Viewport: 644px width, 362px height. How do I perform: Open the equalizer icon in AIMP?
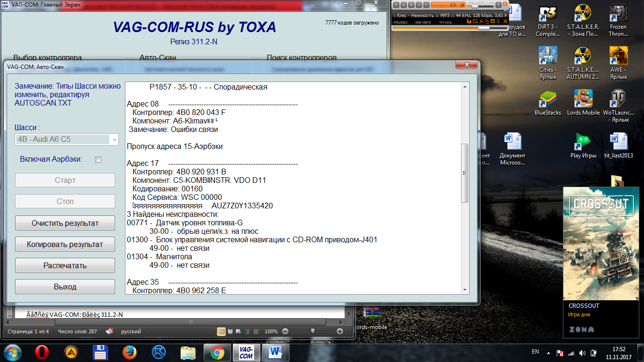pyautogui.click(x=469, y=22)
